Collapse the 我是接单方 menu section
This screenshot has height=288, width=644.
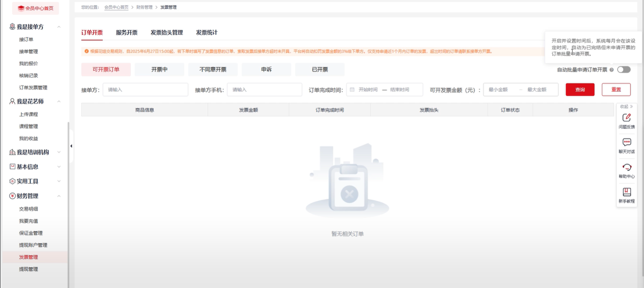[59, 27]
